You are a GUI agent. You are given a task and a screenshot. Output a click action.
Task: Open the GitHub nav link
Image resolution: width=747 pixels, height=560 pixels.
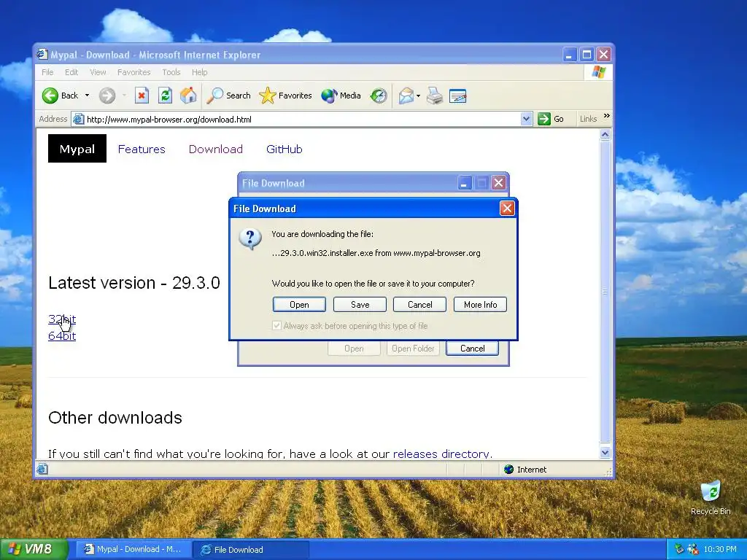click(285, 149)
